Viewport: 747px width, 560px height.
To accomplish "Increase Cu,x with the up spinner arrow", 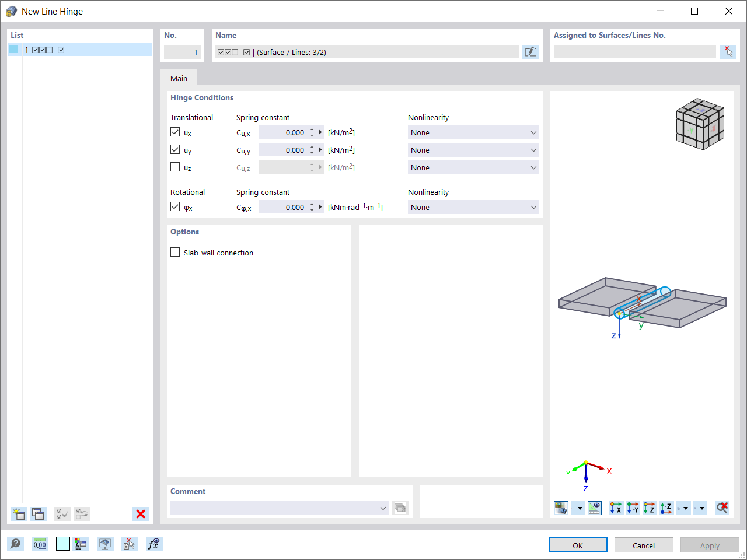I will [x=312, y=129].
